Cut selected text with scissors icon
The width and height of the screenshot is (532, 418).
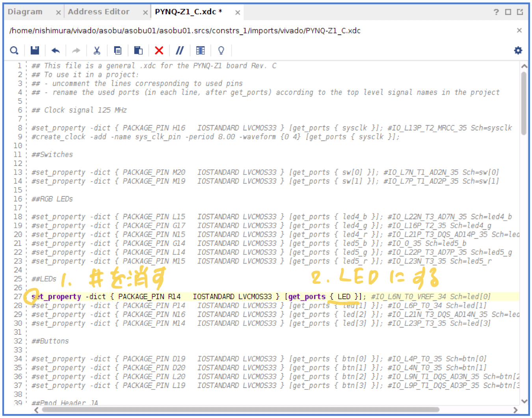pos(97,50)
